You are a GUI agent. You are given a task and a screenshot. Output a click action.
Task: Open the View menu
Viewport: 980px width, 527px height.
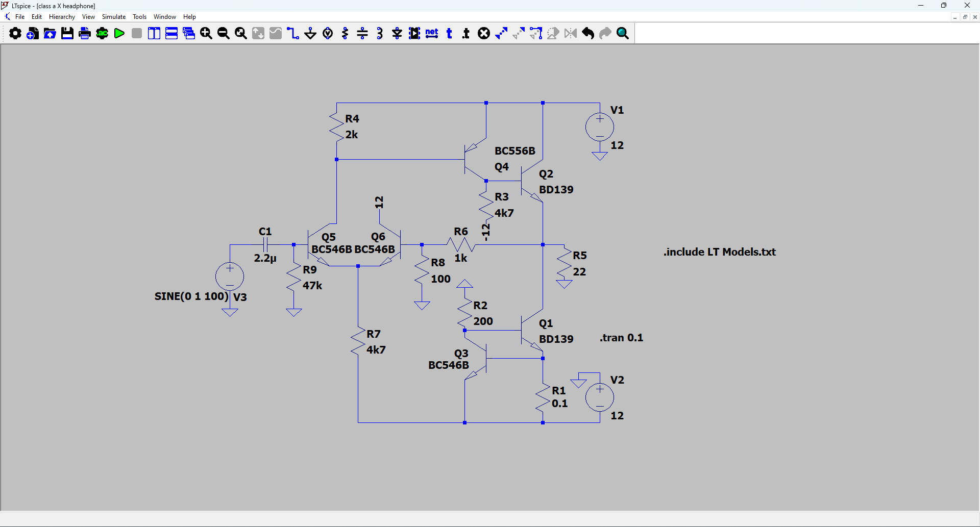(x=88, y=17)
